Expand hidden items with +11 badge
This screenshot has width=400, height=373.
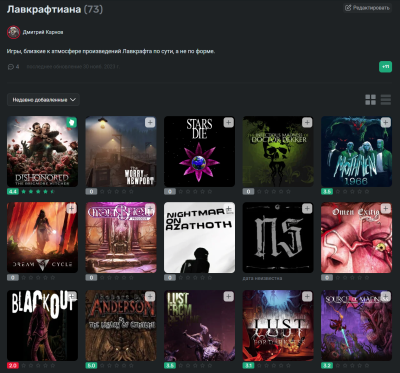pos(385,67)
